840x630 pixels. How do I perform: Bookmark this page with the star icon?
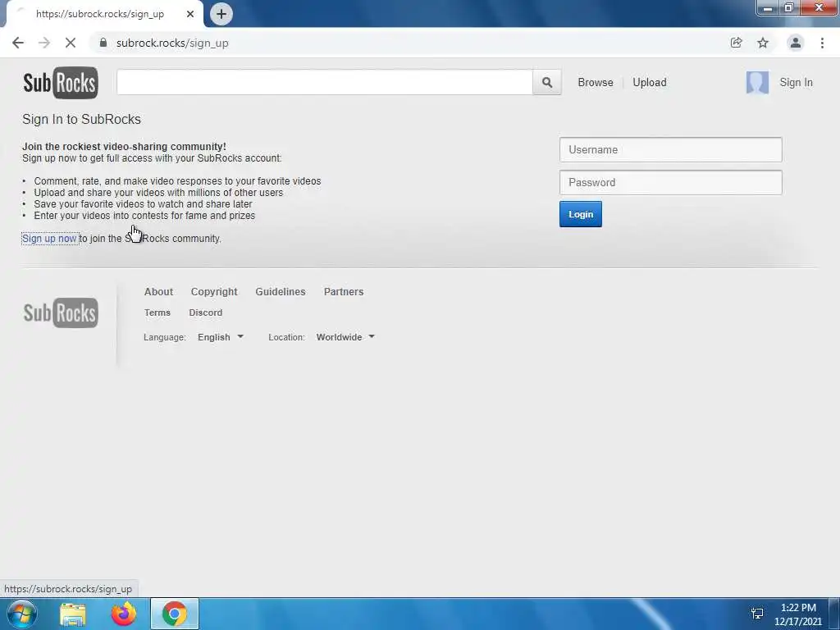tap(763, 43)
